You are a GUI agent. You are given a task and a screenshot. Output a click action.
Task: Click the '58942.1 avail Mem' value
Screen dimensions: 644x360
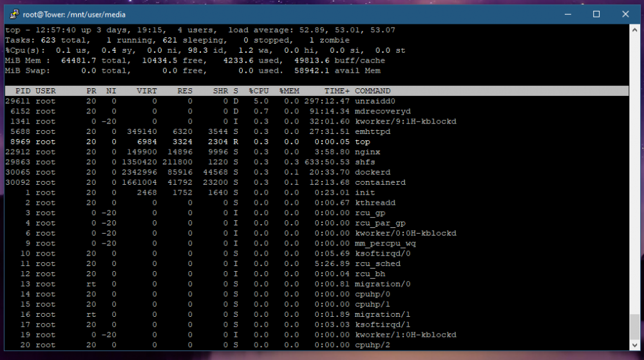pyautogui.click(x=337, y=71)
